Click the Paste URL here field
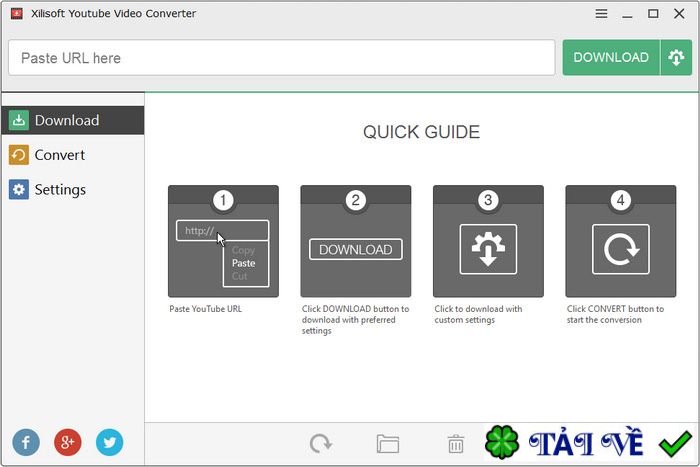700x467 pixels. 282,58
